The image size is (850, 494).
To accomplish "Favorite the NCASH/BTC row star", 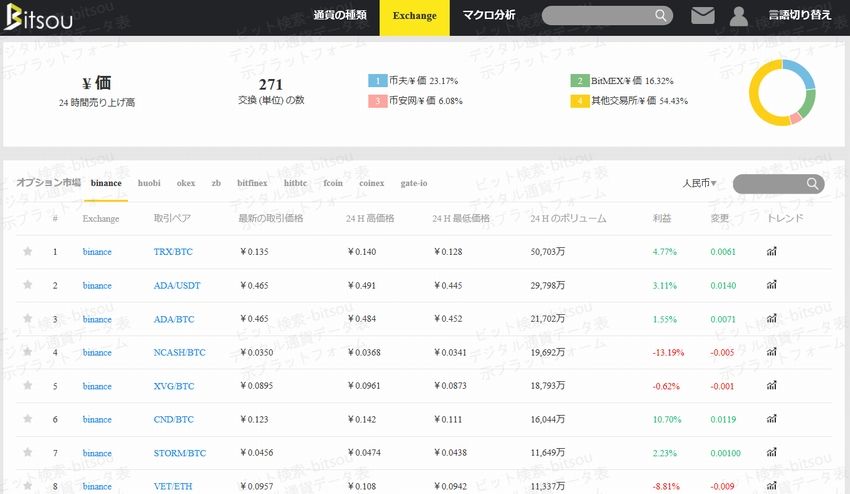I will point(28,352).
